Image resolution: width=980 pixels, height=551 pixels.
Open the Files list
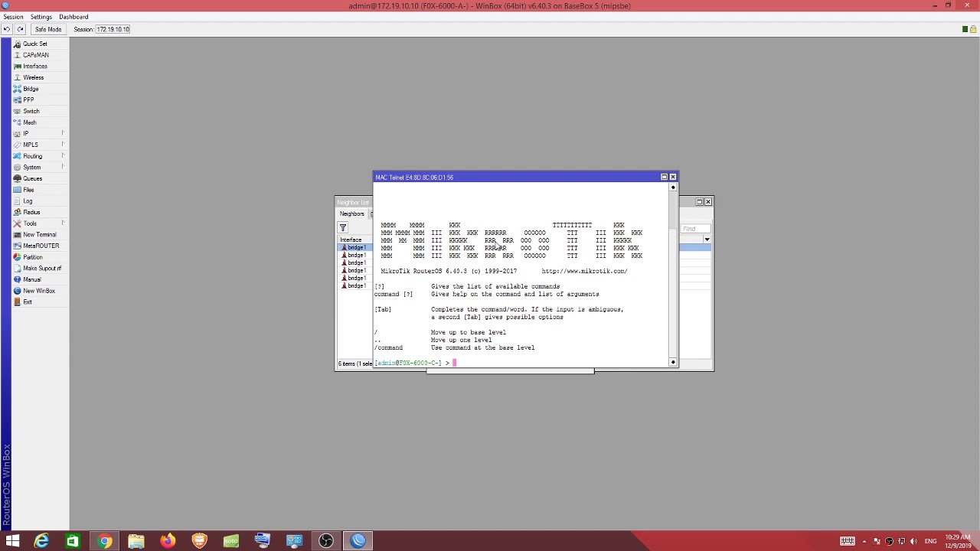pyautogui.click(x=28, y=190)
